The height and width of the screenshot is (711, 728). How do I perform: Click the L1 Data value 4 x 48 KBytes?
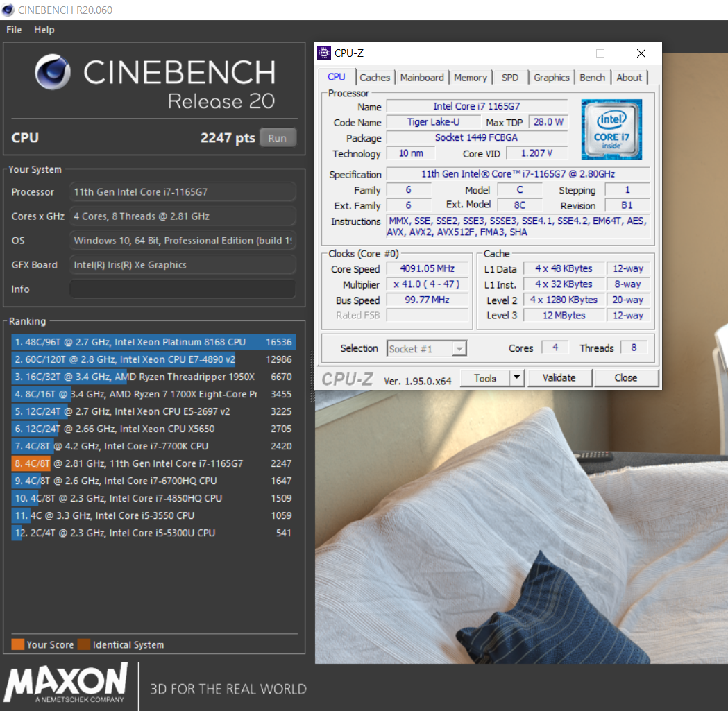point(564,268)
